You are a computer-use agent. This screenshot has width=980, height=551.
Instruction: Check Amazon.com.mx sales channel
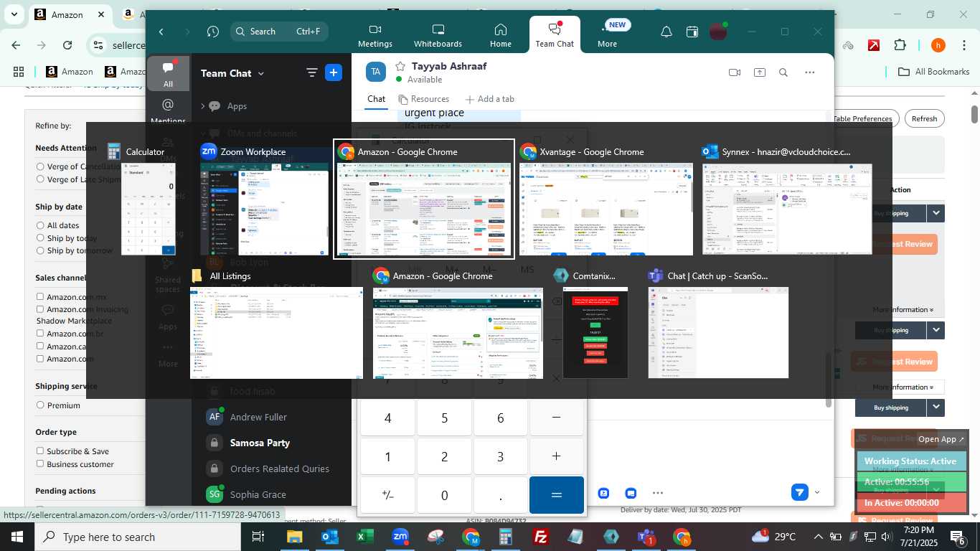(40, 297)
